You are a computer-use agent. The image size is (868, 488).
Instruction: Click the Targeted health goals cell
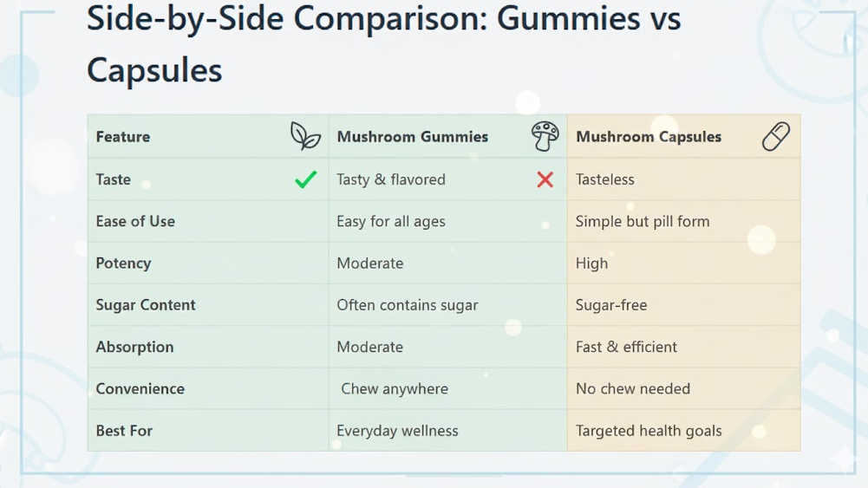tap(649, 431)
